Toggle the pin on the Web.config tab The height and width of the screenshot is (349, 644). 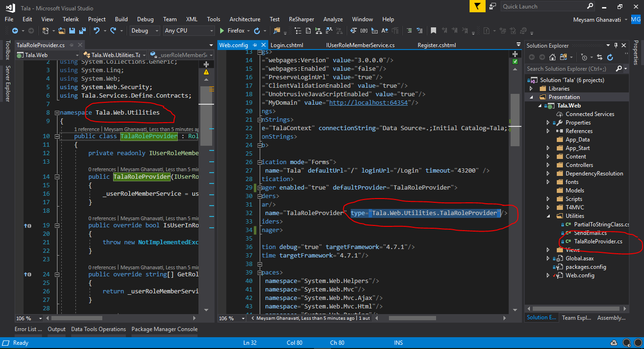click(255, 45)
